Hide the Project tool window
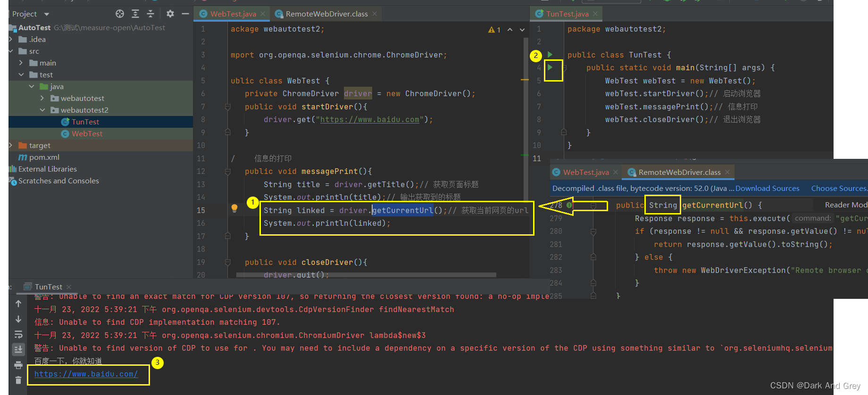This screenshot has width=868, height=395. [x=185, y=14]
